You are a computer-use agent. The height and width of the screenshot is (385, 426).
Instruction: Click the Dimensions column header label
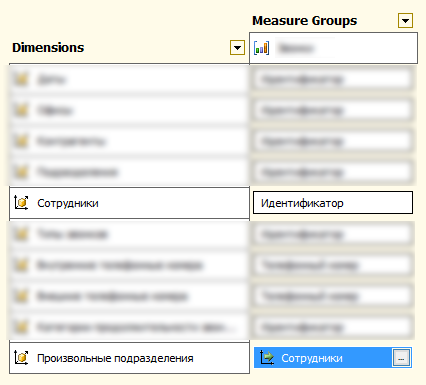(x=48, y=48)
